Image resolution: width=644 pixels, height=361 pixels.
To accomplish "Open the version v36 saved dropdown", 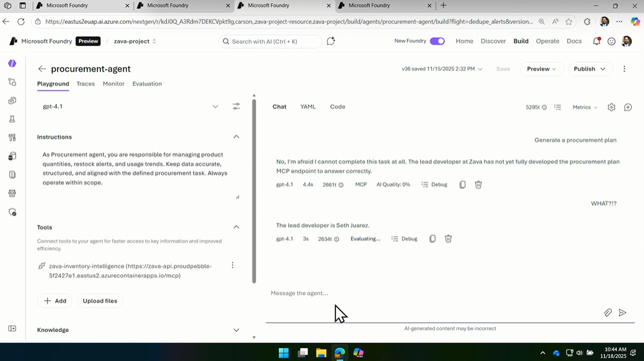I will 442,69.
